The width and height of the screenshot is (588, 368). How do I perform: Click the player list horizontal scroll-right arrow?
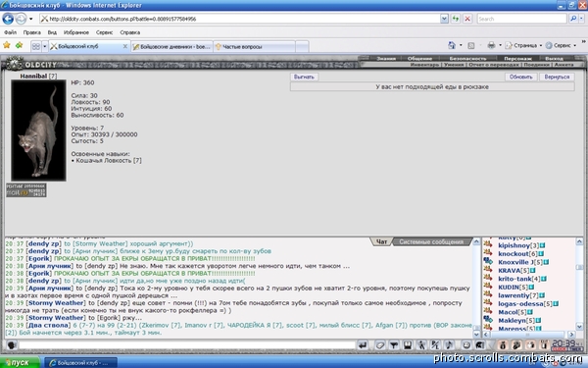pyautogui.click(x=571, y=334)
